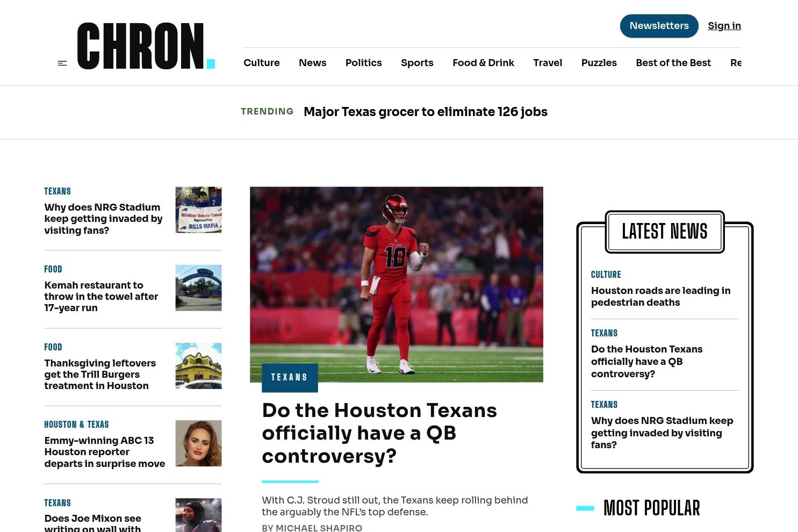Open 'Why does NRG Stadium keep getting invaded' in left column
Viewport: 798px width, 532px height.
[103, 219]
